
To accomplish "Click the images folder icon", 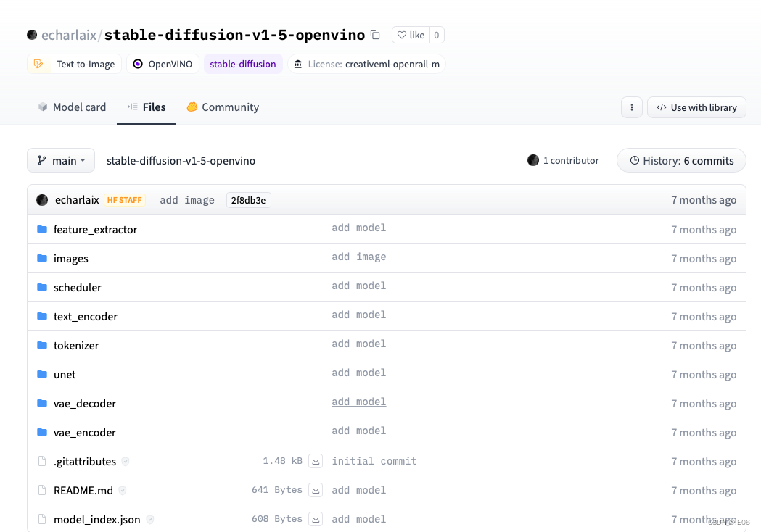I will (x=42, y=258).
